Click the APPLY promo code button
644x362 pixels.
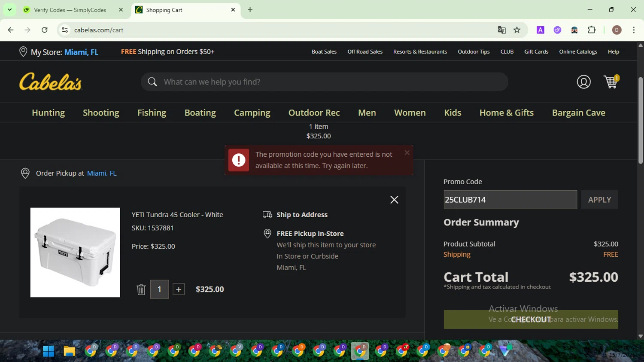[599, 200]
